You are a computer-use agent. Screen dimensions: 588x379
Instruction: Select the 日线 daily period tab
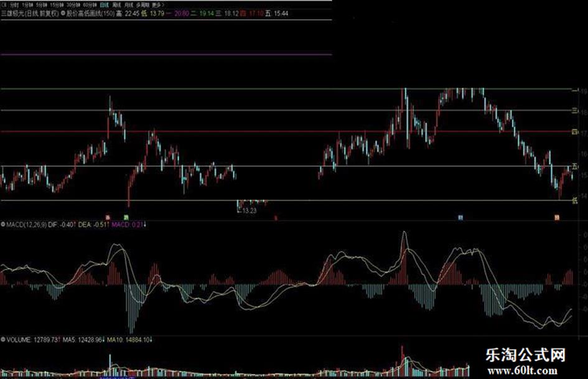click(104, 5)
